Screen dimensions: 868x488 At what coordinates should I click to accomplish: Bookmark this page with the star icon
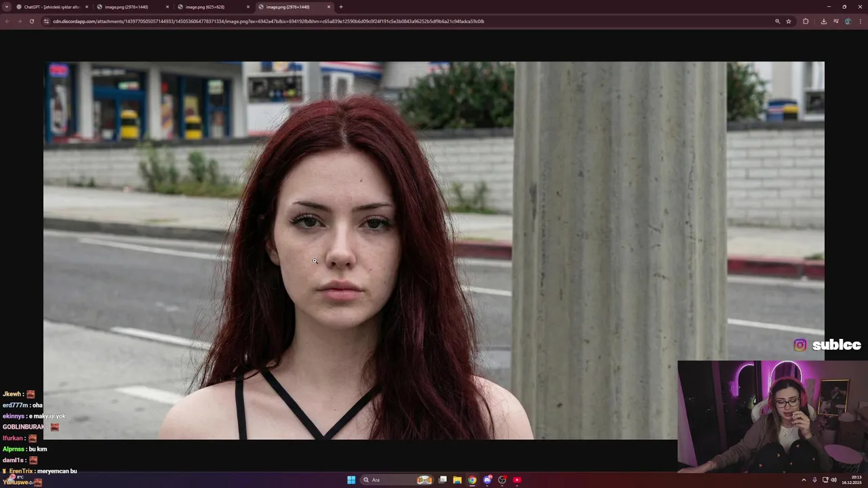[789, 21]
